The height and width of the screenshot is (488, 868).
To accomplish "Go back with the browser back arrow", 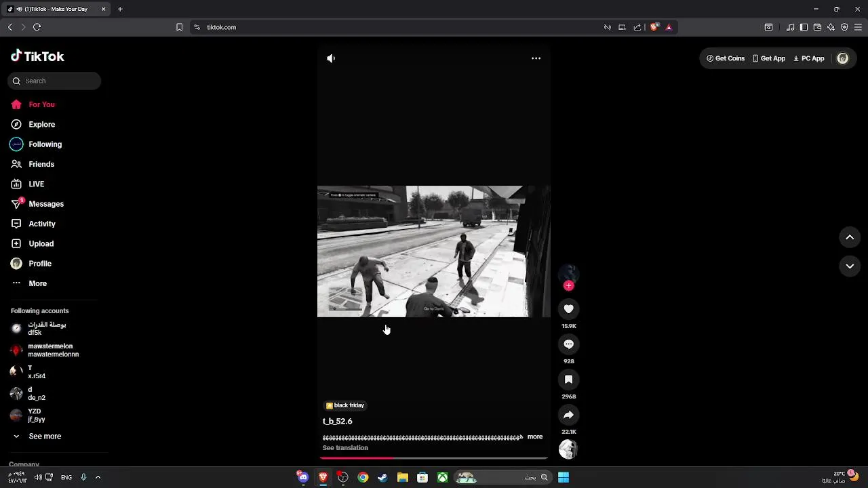I will coord(9,27).
